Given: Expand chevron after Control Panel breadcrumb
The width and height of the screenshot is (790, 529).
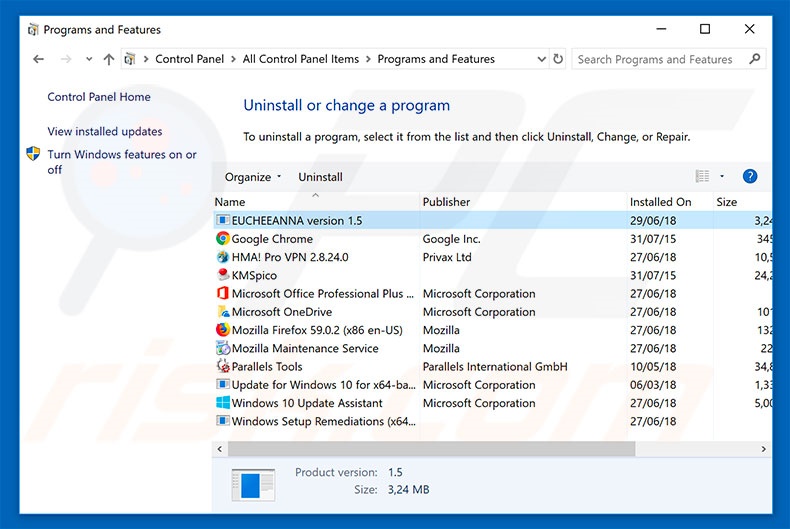Looking at the screenshot, I should 233,59.
